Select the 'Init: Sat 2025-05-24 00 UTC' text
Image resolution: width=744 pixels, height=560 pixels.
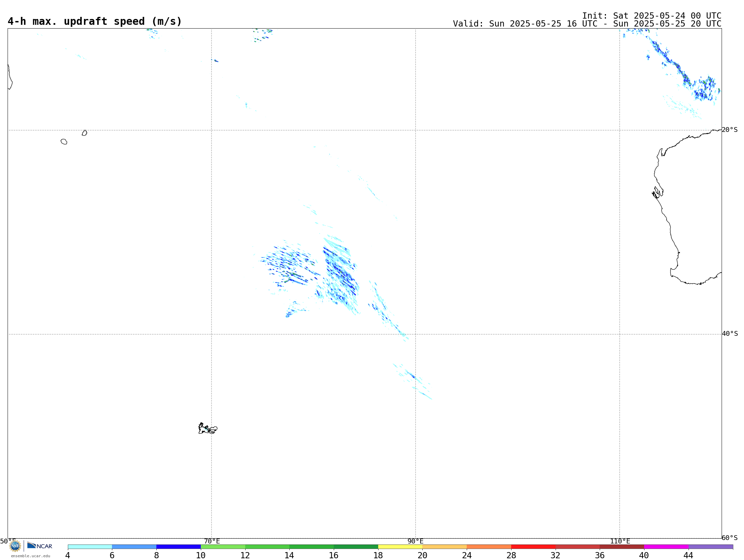pyautogui.click(x=652, y=16)
